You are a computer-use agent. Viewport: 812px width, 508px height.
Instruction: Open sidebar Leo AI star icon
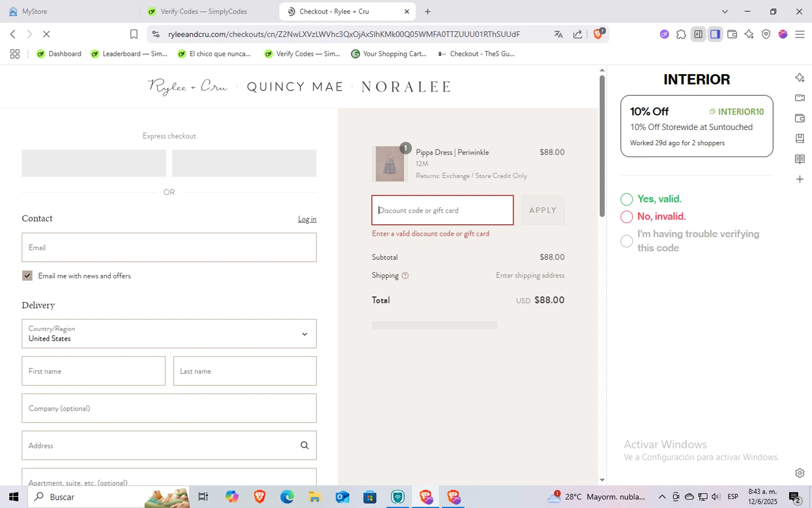point(800,77)
